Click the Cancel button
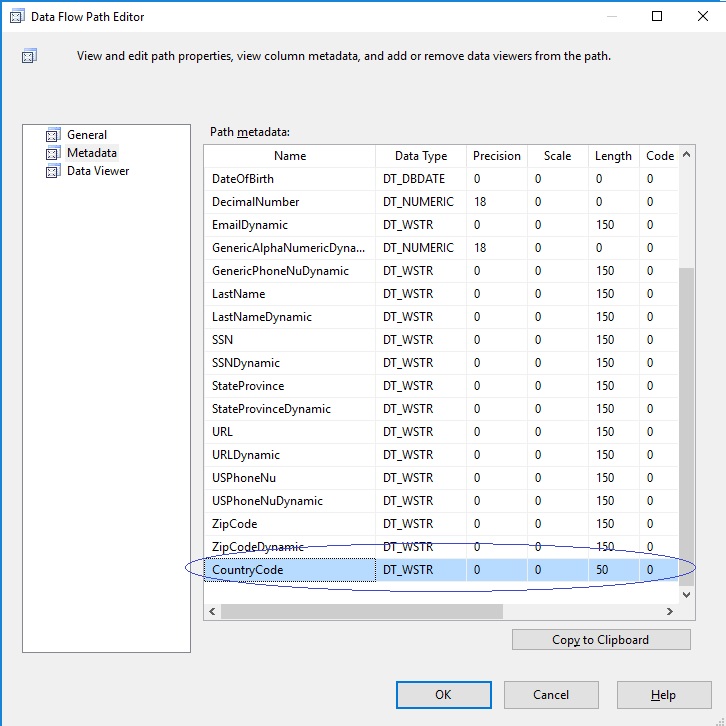This screenshot has height=726, width=726. point(551,695)
